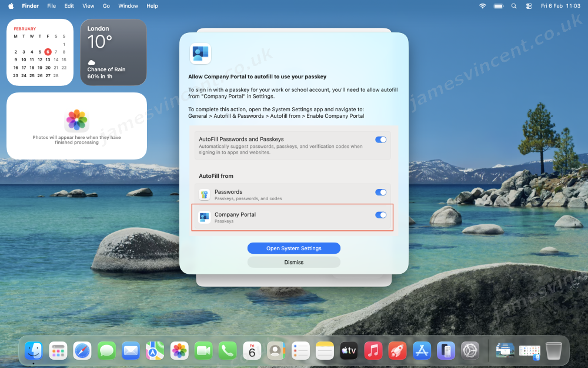Open Control Centre icon in menu bar
Viewport: 588px width, 368px height.
click(x=528, y=6)
